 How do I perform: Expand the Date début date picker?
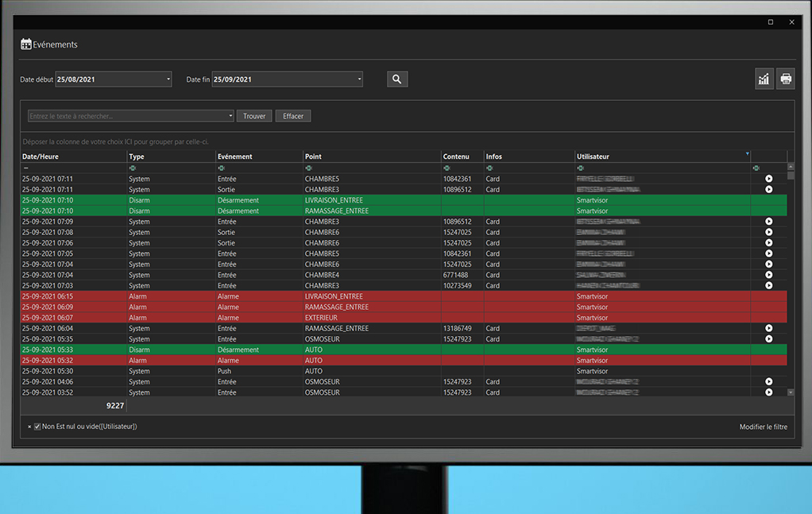[x=168, y=79]
